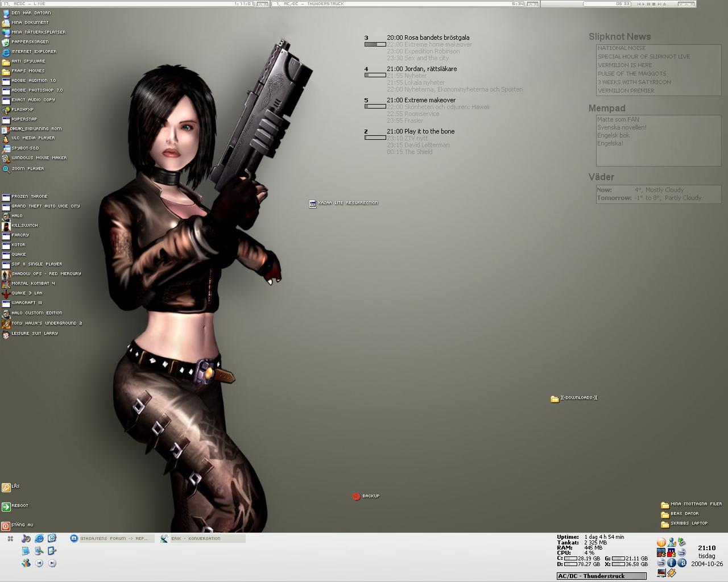The image size is (728, 582).
Task: Launch the FlashFXP shortcut
Action: click(x=18, y=110)
